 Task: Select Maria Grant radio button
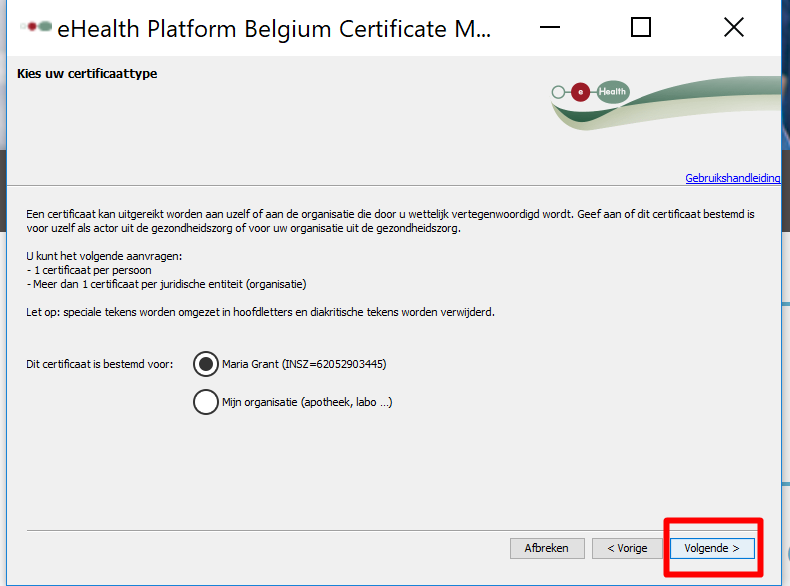[206, 364]
